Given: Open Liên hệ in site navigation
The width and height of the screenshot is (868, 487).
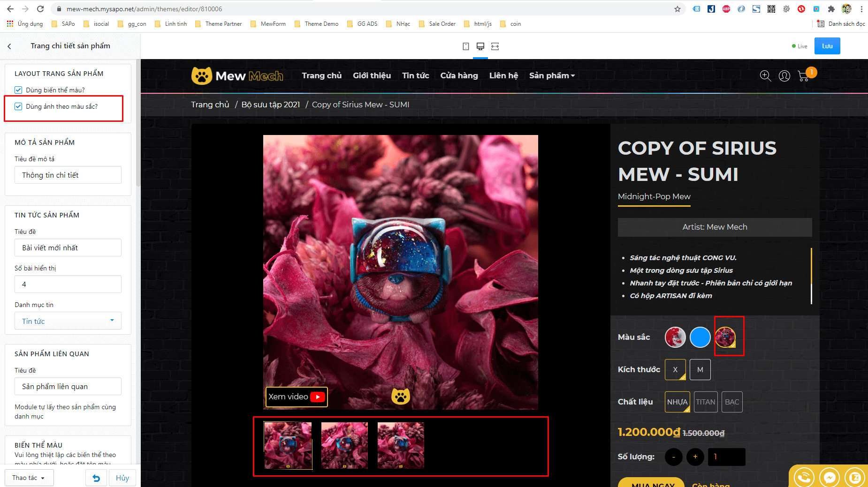Looking at the screenshot, I should click(x=503, y=75).
